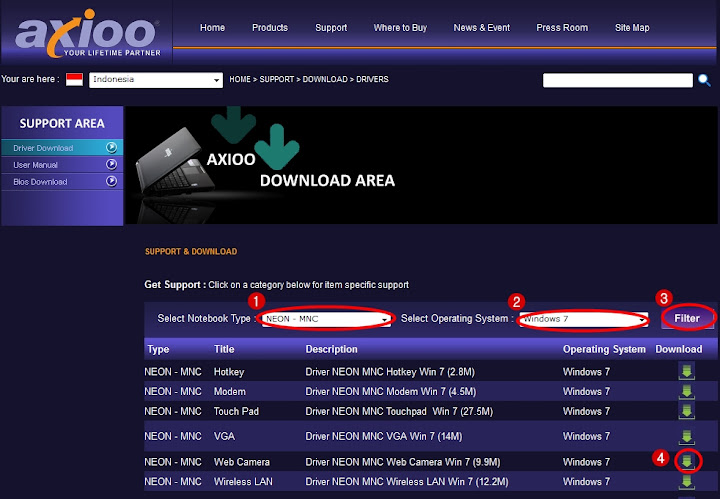Click the Operating System column header
Screen dimensions: 720x499
(x=604, y=349)
